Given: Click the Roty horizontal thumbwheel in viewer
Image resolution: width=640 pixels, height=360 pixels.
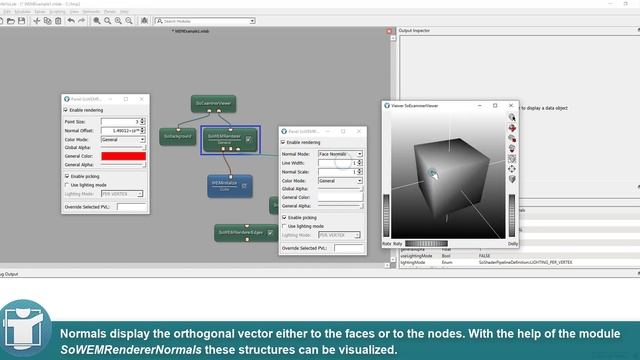Looking at the screenshot, I should [426, 244].
